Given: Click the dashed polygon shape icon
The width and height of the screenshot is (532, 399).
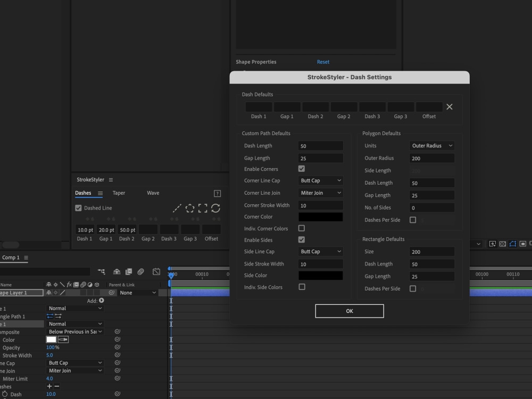Looking at the screenshot, I should (x=190, y=208).
